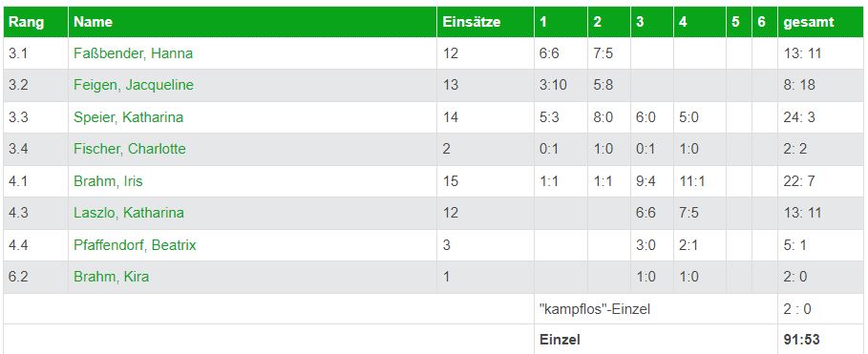868x354 pixels.
Task: Select Fischer, Charlotte player link
Action: pyautogui.click(x=130, y=149)
